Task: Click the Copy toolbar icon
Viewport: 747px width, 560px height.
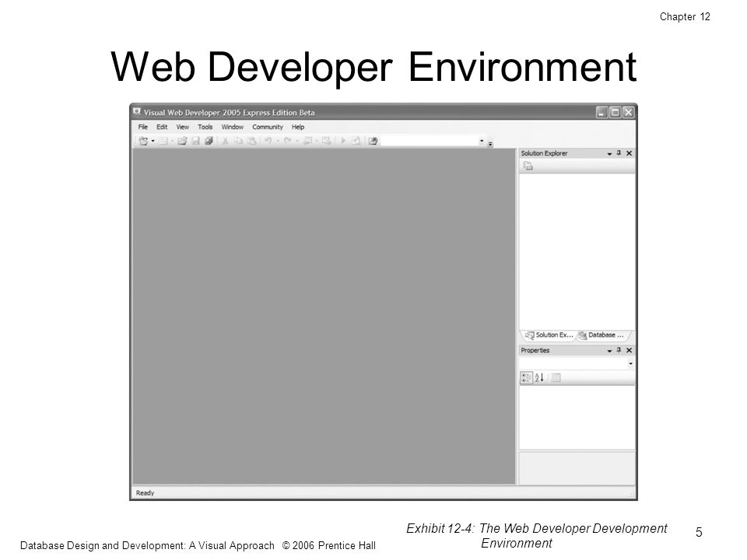Action: (238, 141)
